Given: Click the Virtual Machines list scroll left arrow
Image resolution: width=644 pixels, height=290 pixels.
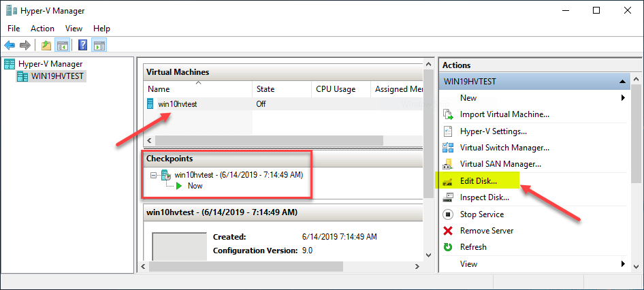Looking at the screenshot, I should (148, 140).
